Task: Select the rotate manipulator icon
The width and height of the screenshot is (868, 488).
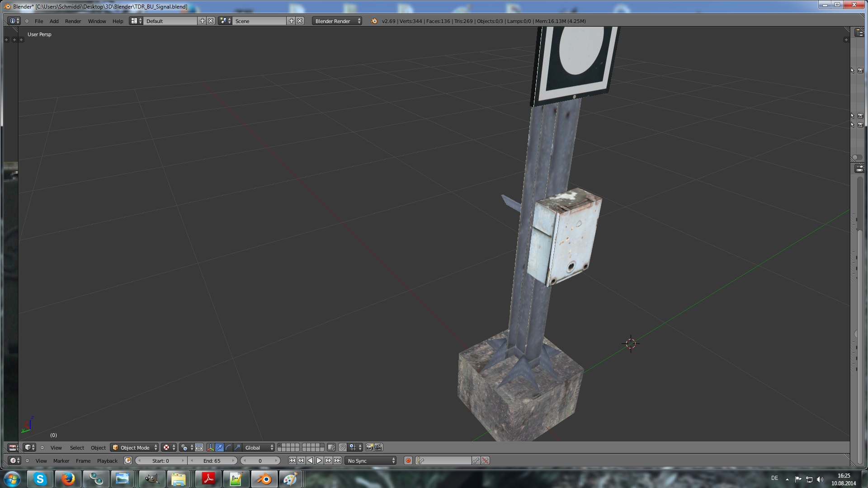Action: click(x=228, y=447)
